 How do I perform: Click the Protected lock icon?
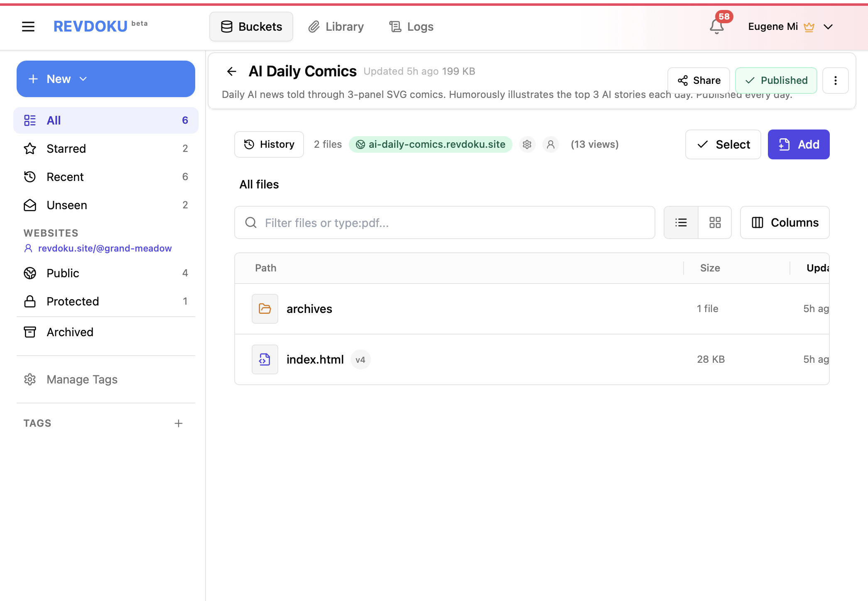click(30, 301)
